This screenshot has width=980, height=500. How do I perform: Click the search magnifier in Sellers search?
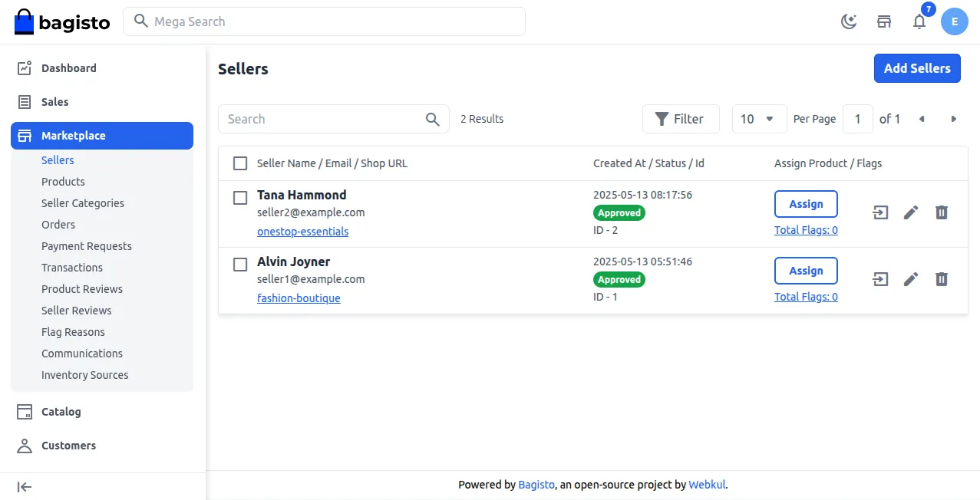point(433,119)
